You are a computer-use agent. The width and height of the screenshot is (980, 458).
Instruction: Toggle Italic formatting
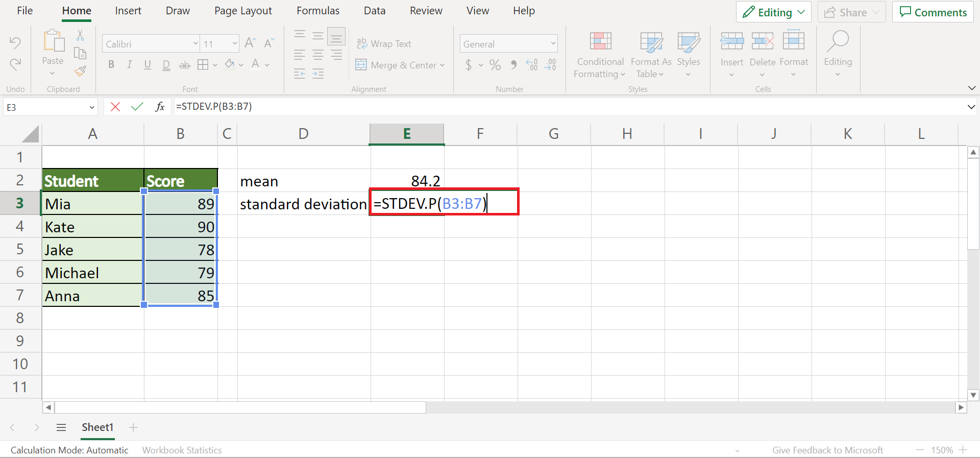129,64
